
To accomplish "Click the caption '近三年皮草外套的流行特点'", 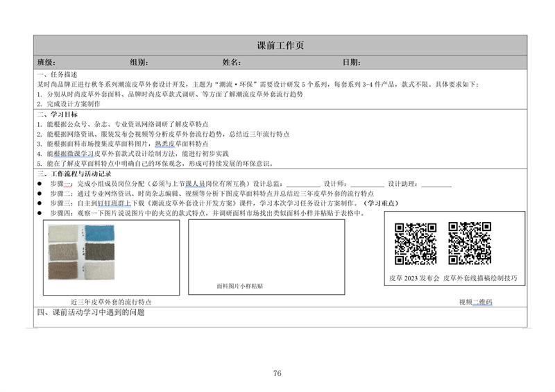I will pyautogui.click(x=111, y=302).
